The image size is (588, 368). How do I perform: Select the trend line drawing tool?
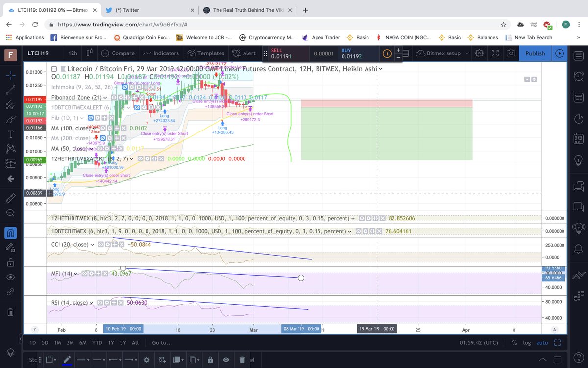[10, 90]
